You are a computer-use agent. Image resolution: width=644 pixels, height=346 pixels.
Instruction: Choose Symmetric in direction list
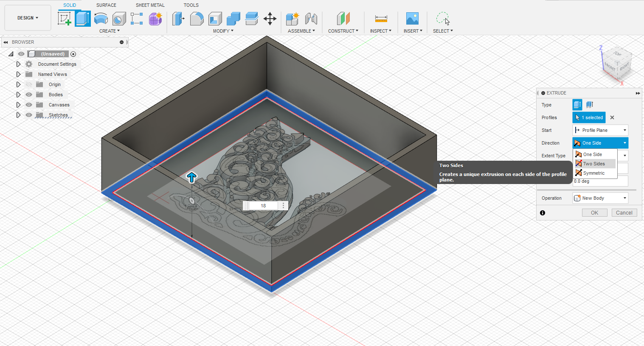[595, 173]
